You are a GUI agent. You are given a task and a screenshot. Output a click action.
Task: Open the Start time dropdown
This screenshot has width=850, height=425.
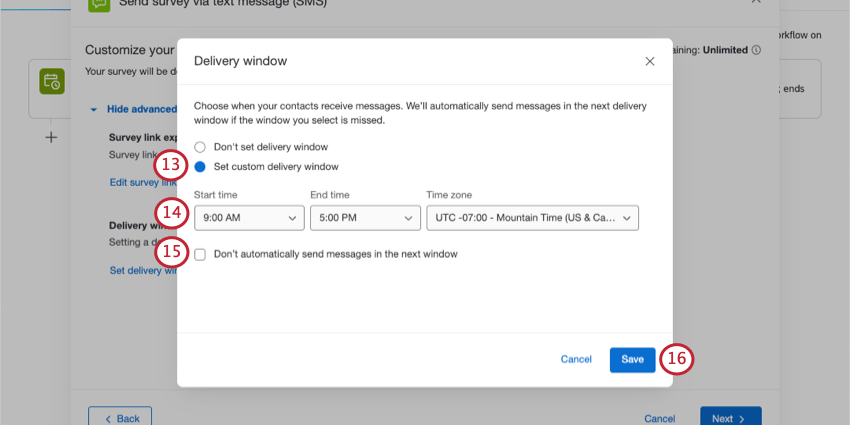[248, 217]
